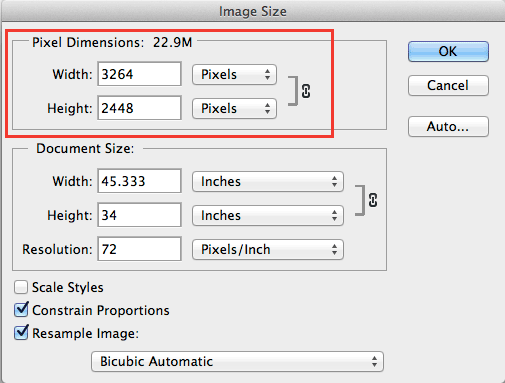Viewport: 505px width, 383px height.
Task: Open the document Height Inches dropdown
Action: [x=268, y=216]
